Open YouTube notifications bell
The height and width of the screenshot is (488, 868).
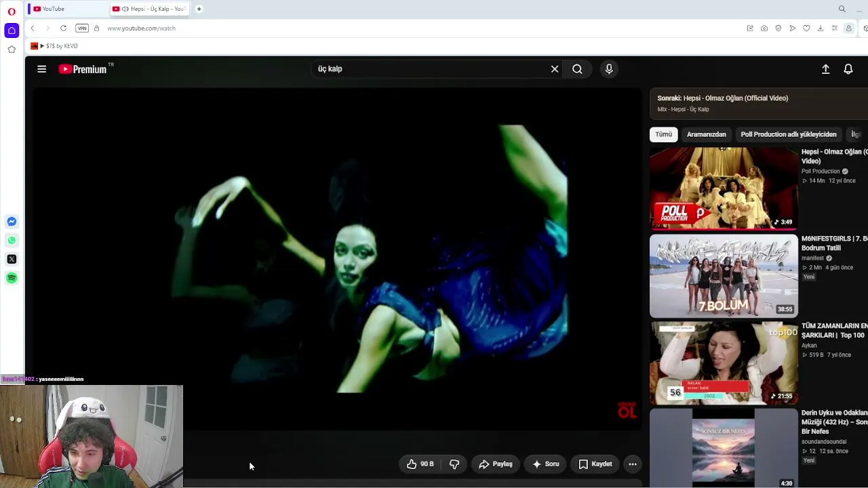[x=848, y=69]
